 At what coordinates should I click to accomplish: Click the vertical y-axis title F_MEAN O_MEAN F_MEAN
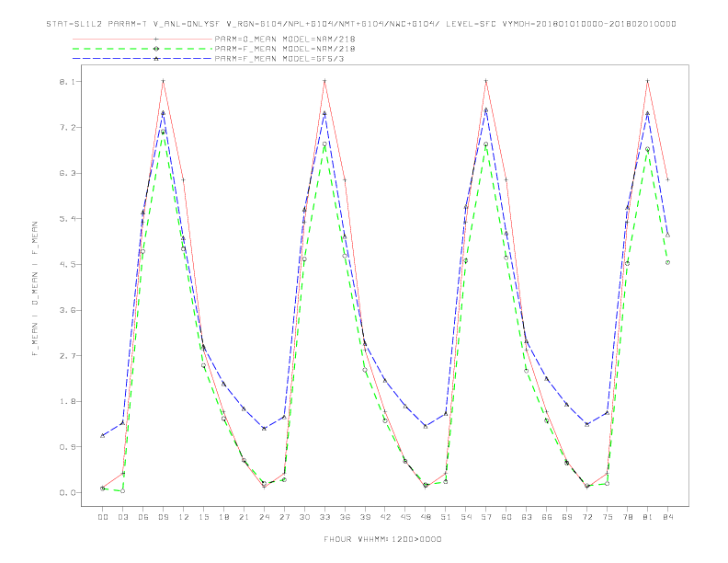point(35,289)
